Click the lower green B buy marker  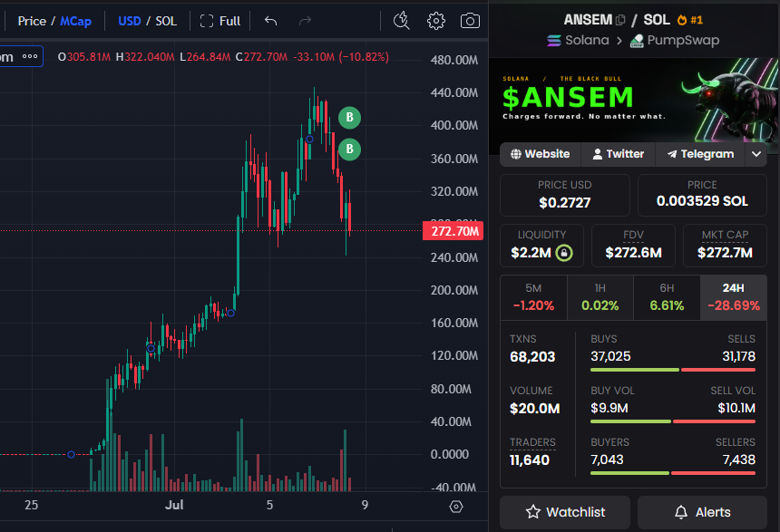click(350, 150)
